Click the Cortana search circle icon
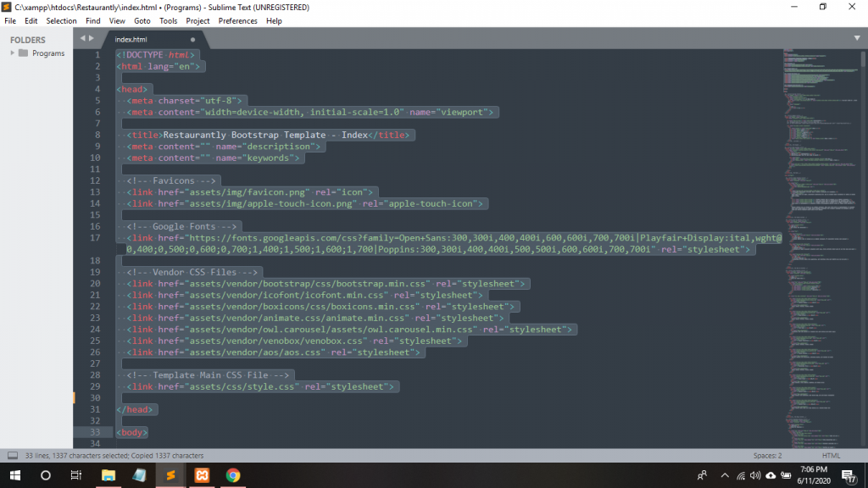 pyautogui.click(x=46, y=475)
